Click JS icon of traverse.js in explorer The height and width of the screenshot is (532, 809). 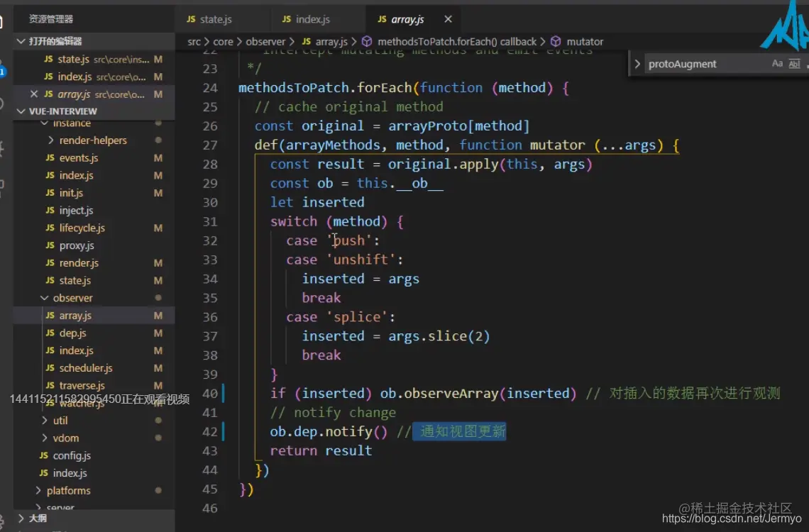[x=50, y=386]
